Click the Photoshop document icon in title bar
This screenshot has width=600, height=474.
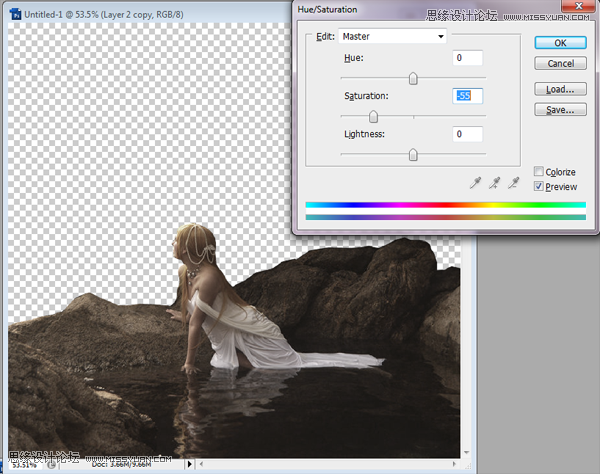point(16,14)
